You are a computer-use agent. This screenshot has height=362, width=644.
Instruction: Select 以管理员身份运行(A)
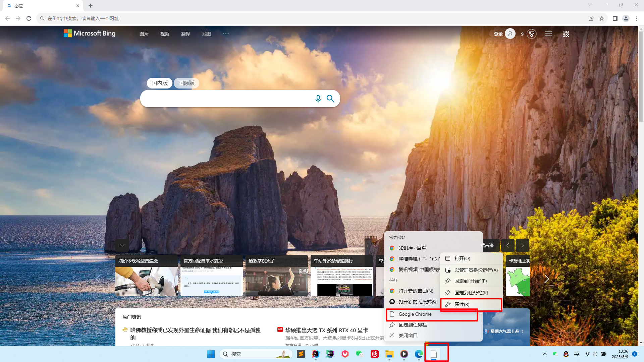click(x=471, y=270)
